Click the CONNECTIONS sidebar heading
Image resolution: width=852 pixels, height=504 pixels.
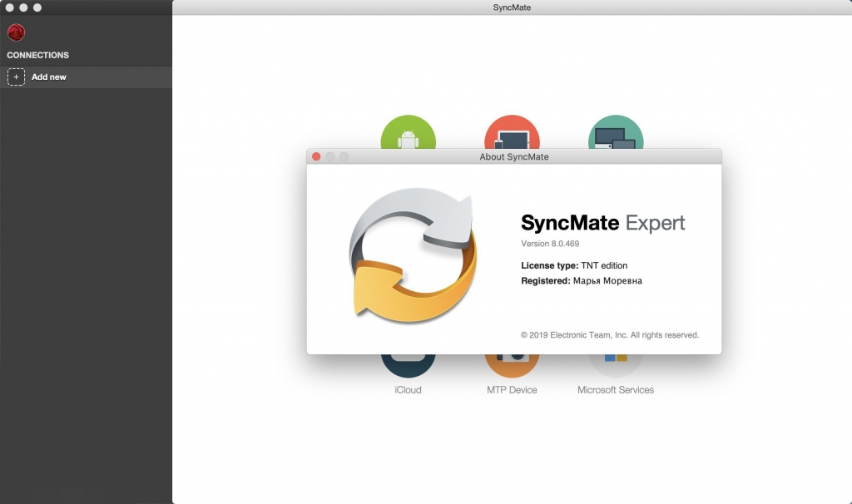pyautogui.click(x=38, y=56)
